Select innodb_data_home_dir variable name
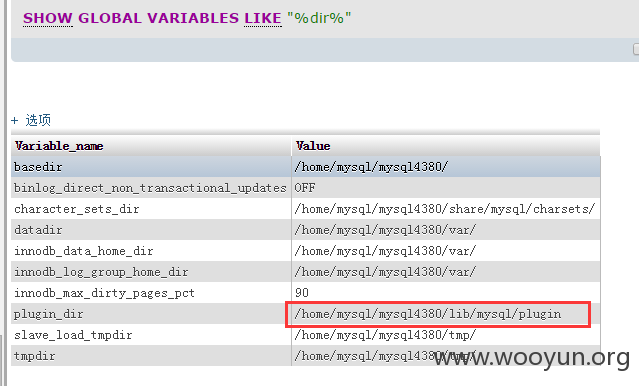 tap(84, 251)
